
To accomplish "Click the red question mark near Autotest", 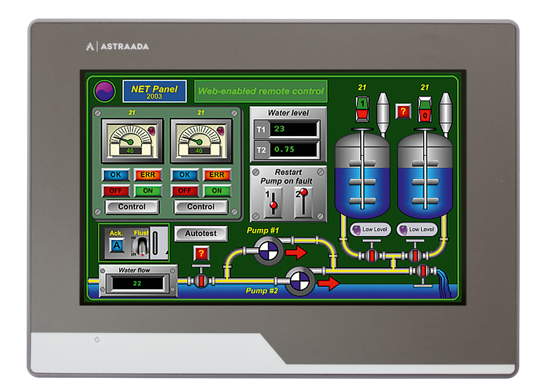I will pos(201,253).
